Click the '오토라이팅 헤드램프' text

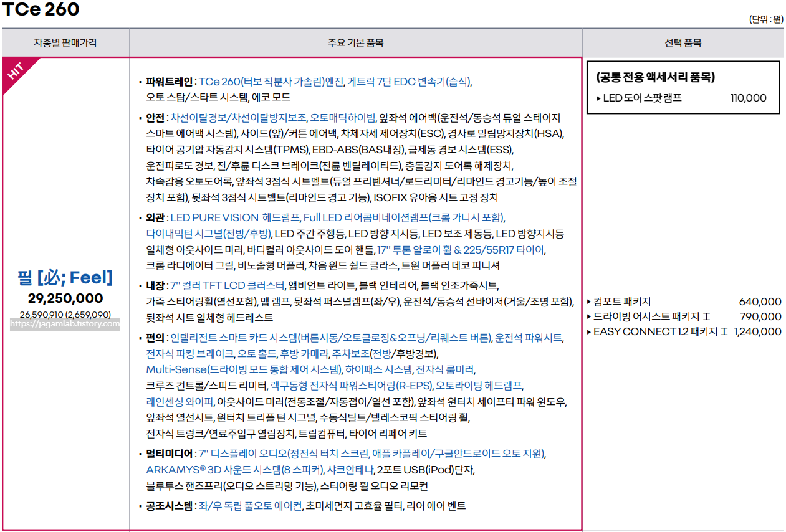coord(479,386)
